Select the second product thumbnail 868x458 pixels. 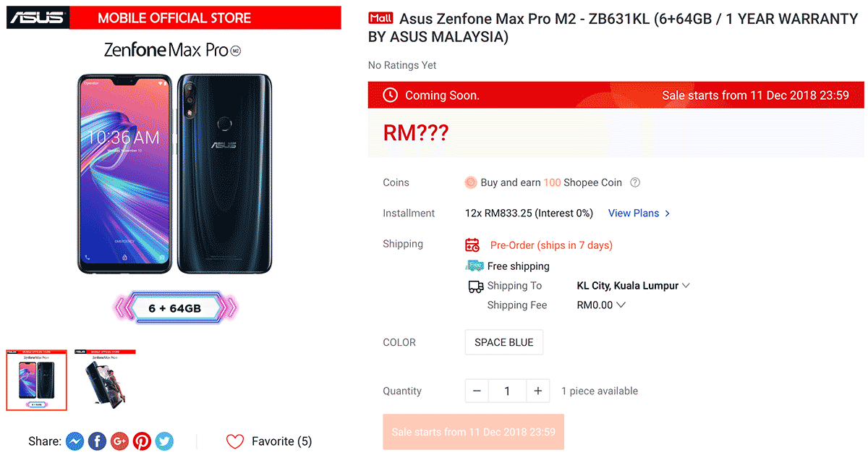click(105, 380)
